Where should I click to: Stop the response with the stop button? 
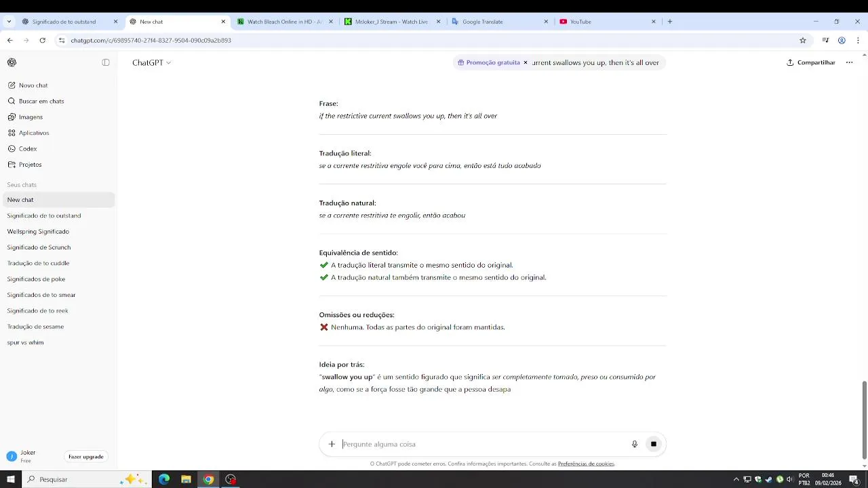[654, 444]
